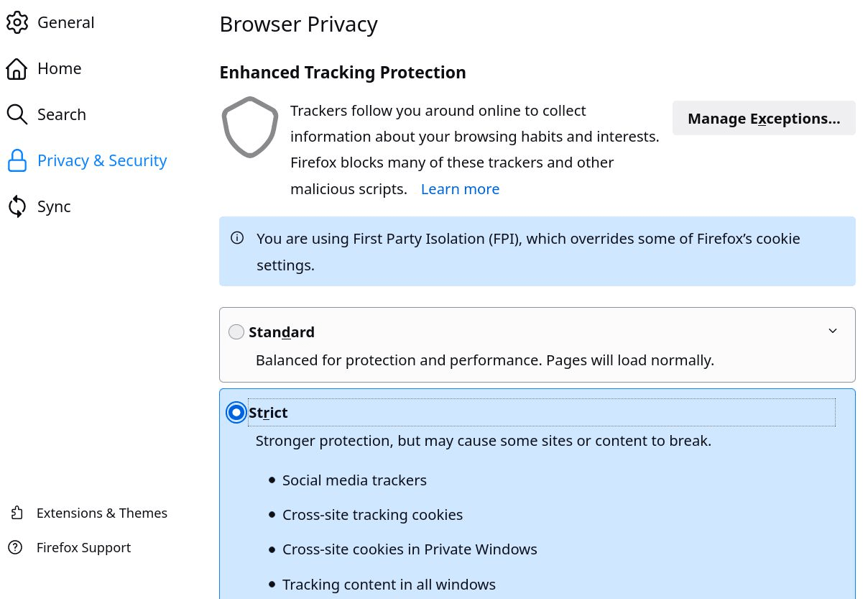
Task: Click the Privacy & Security lock icon
Action: coord(17,160)
